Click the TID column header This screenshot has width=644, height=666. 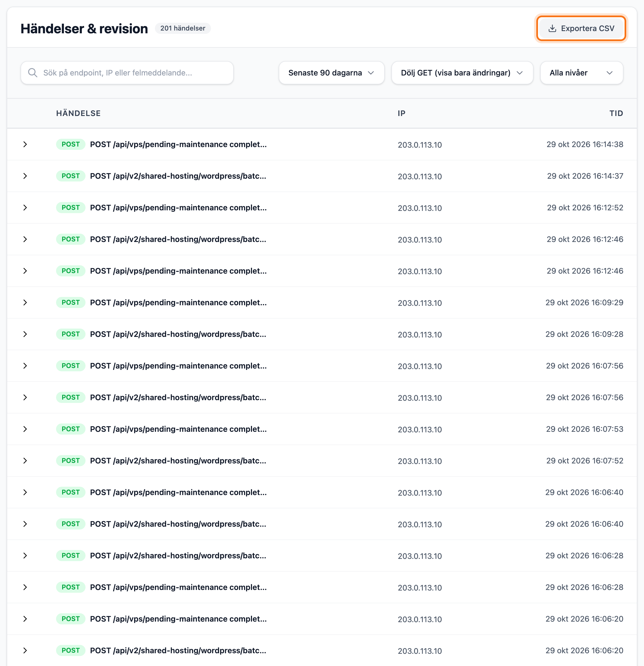click(x=616, y=113)
